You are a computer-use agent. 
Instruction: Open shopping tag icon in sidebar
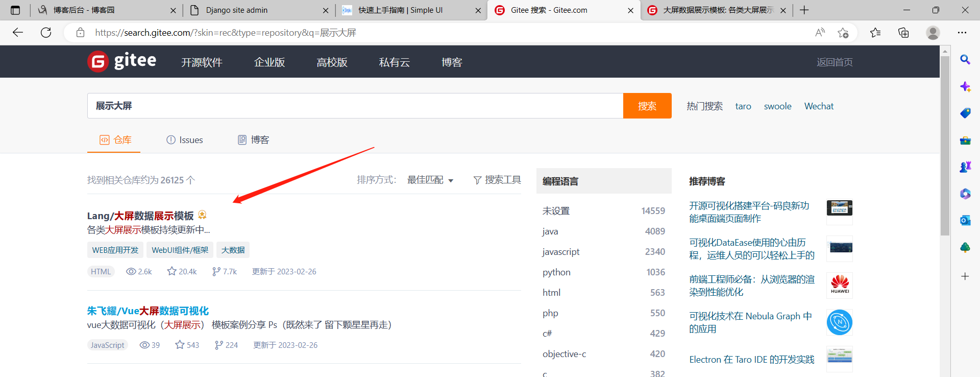point(965,113)
